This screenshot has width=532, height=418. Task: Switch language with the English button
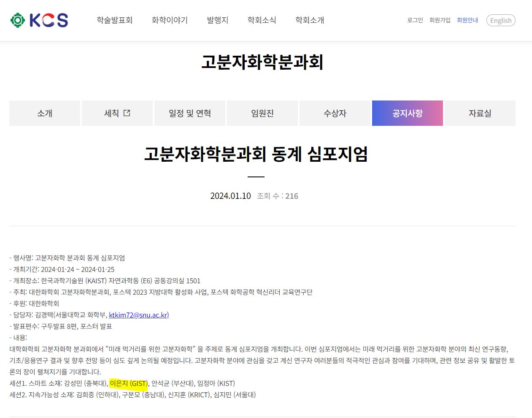coord(501,20)
